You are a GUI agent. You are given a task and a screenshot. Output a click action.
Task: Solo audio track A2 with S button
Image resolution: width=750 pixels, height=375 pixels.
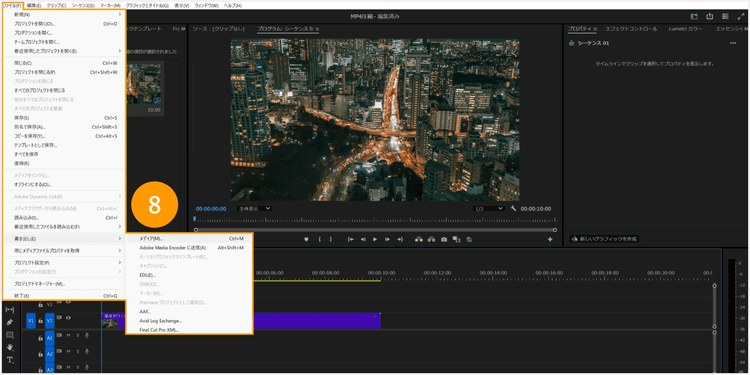click(x=77, y=352)
